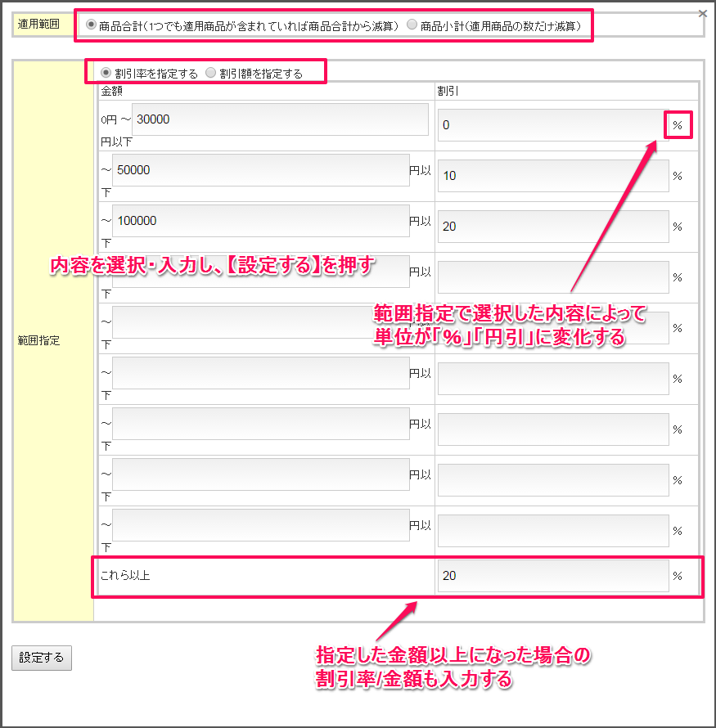
Task: Focus the seventh row amount field
Action: point(260,424)
